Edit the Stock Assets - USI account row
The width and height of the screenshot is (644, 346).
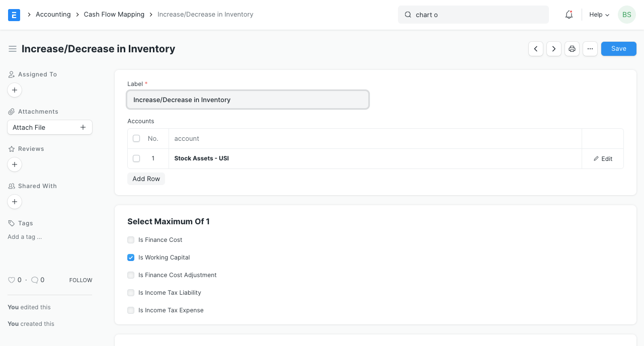[x=603, y=158]
